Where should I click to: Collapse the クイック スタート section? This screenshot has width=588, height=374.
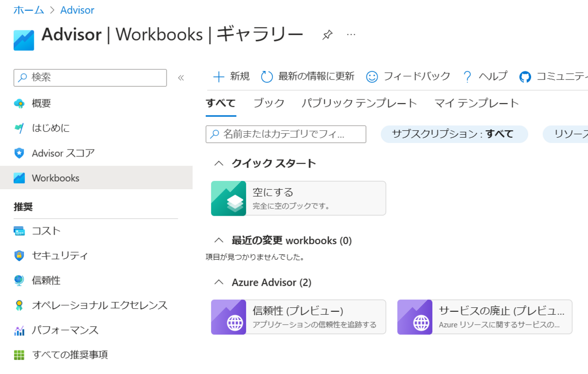point(219,163)
